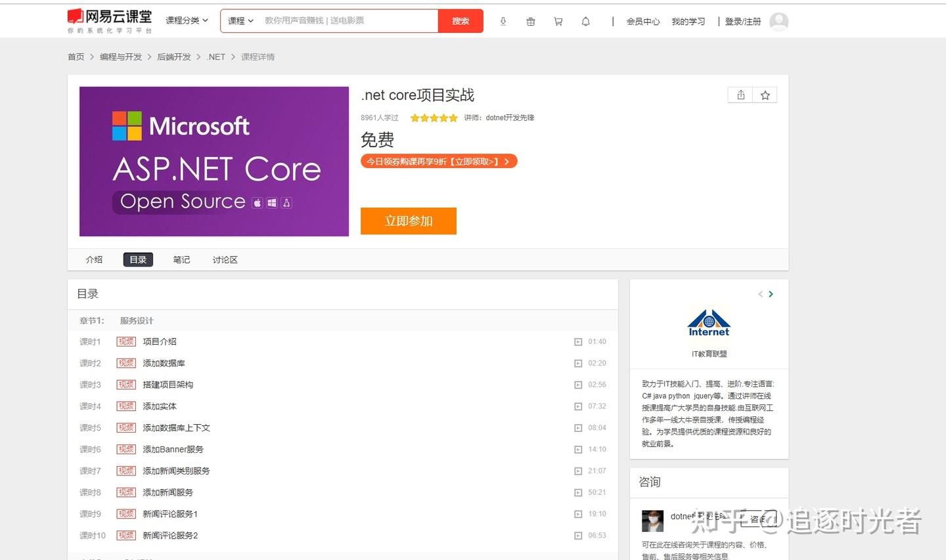Click the voice search microphone icon
Viewport: 946px width, 560px height.
point(503,21)
